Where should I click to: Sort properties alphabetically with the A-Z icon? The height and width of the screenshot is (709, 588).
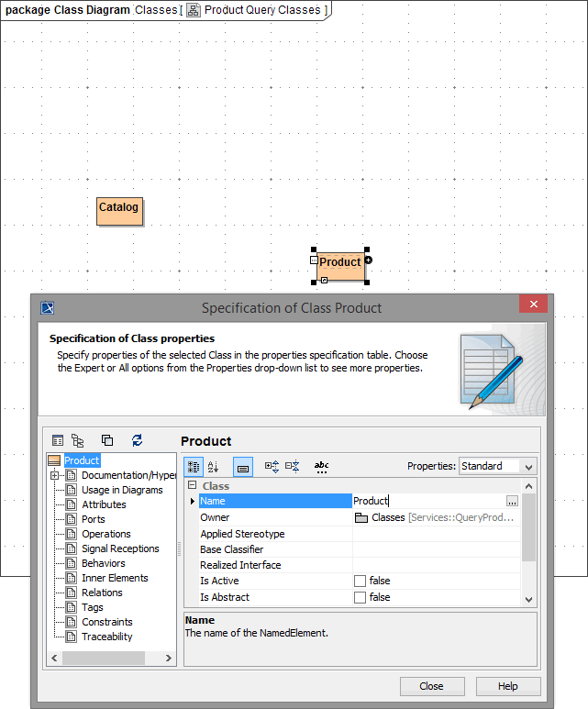pos(214,467)
